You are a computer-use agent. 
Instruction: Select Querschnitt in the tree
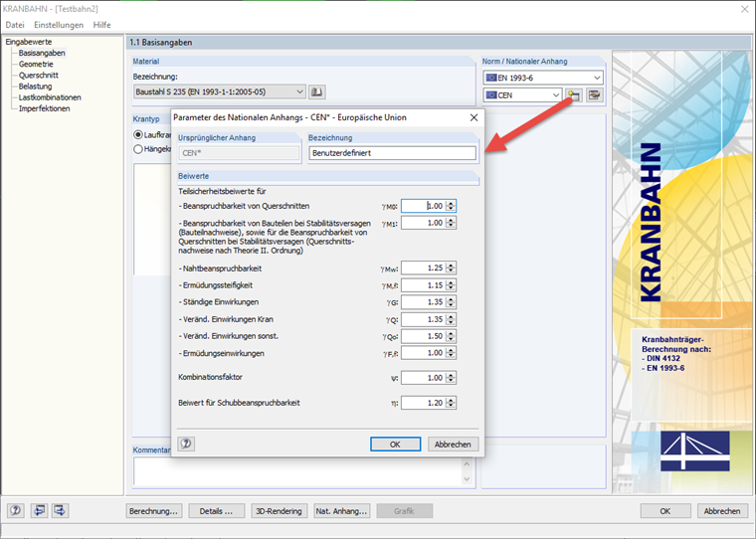tap(39, 76)
